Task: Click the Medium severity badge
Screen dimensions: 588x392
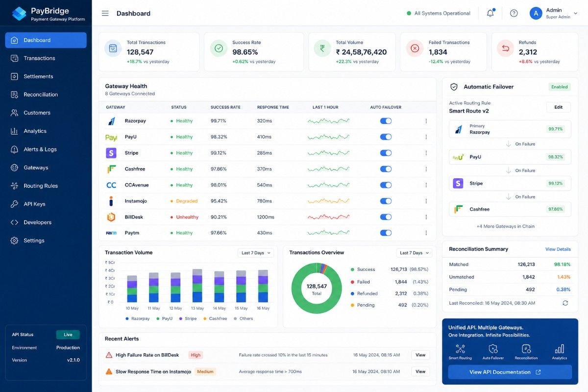Action: (x=205, y=371)
